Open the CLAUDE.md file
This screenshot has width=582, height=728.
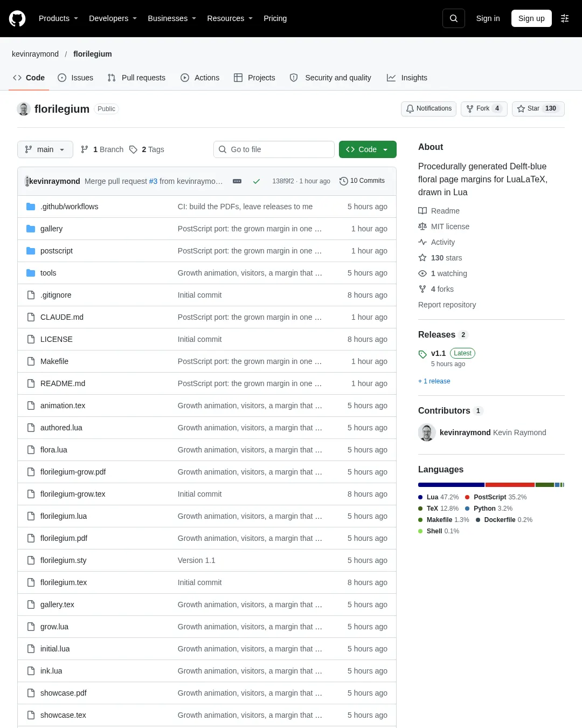62,317
